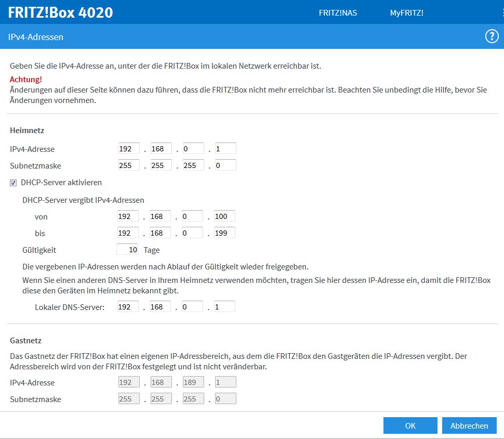The height and width of the screenshot is (439, 504).
Task: Click last octet of Lokaler DNS-Server
Action: 224,306
